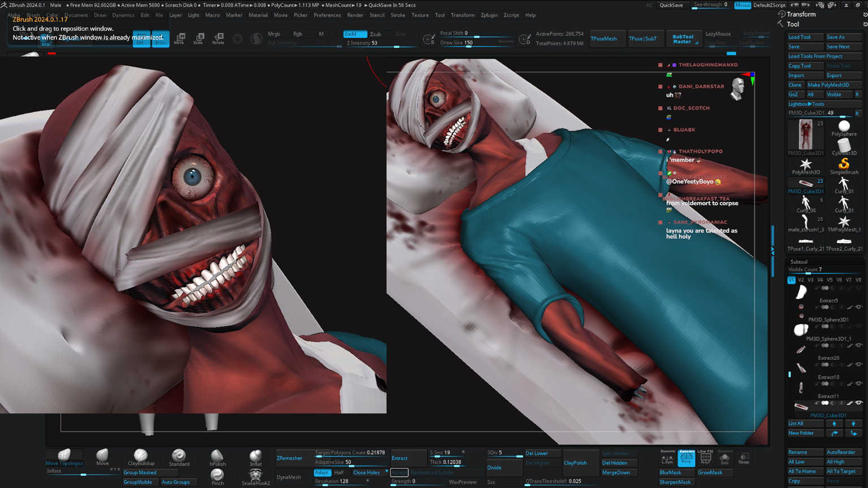
Task: Open the Zplugin menu
Action: coord(489,15)
